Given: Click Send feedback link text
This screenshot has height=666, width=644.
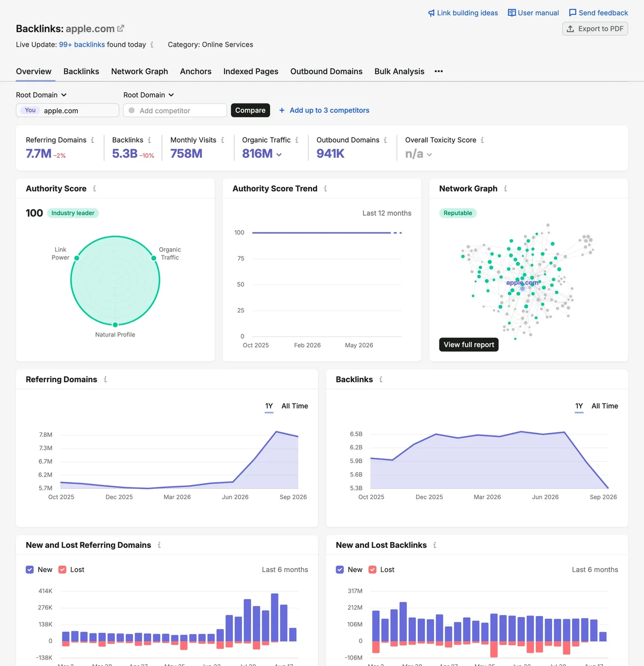Looking at the screenshot, I should click(x=603, y=13).
